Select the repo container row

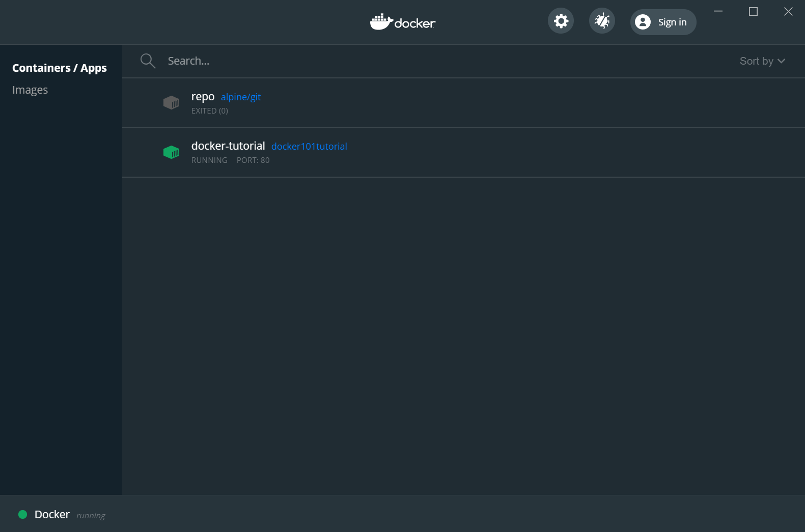point(458,103)
